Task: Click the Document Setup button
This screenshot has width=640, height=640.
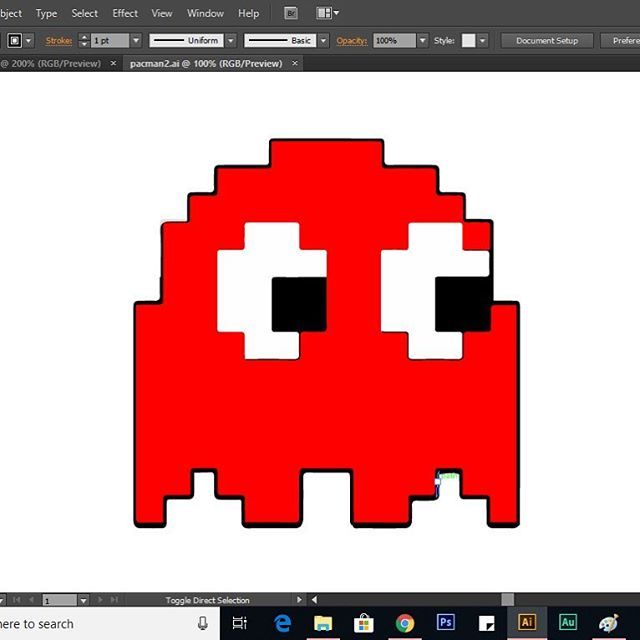Action: (x=547, y=40)
